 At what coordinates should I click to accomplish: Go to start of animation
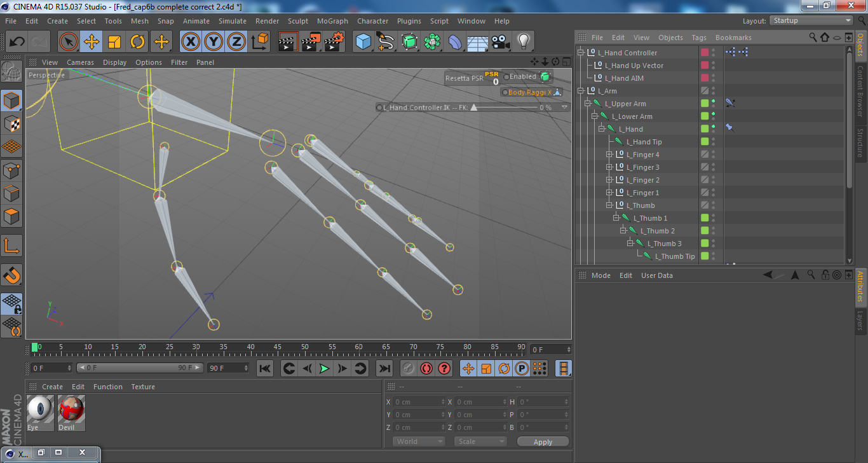pyautogui.click(x=266, y=368)
